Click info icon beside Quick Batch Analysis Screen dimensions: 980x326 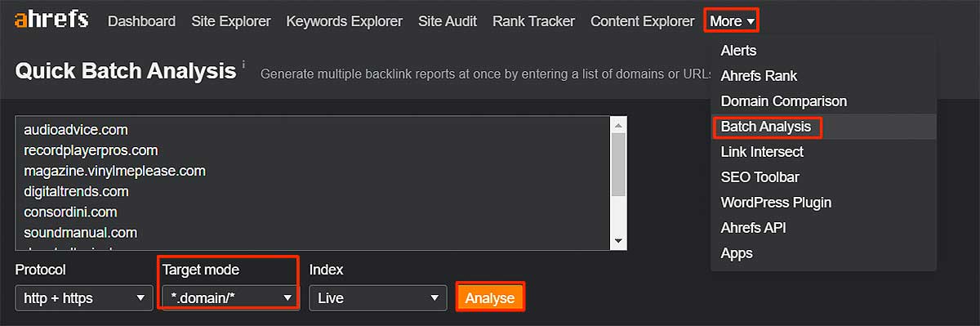(x=243, y=64)
